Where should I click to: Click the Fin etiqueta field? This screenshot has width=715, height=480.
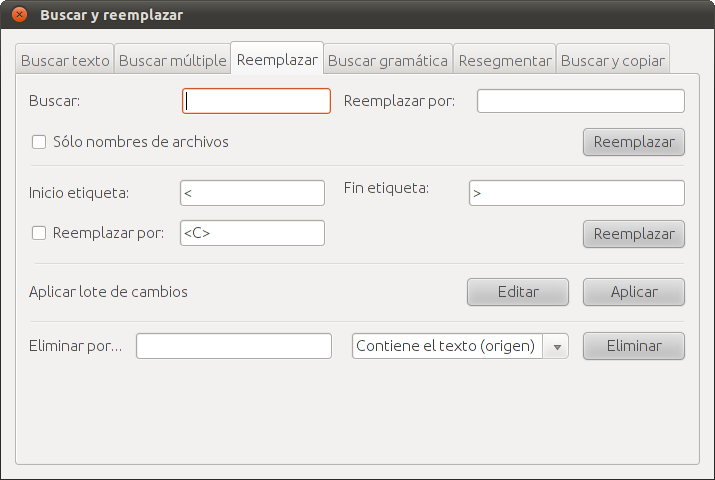coord(576,193)
